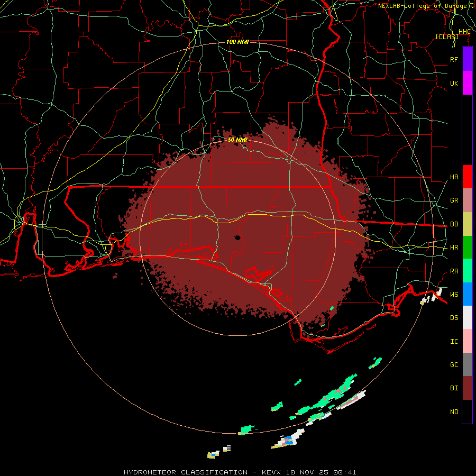Viewport: 476px width, 476px height.
Task: Click the HA legend label
Action: [454, 177]
